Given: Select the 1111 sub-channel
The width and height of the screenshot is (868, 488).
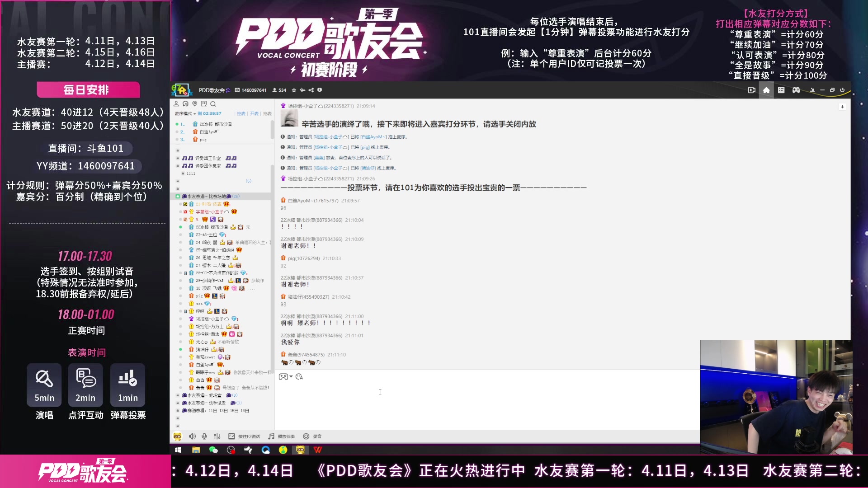Looking at the screenshot, I should 191,174.
